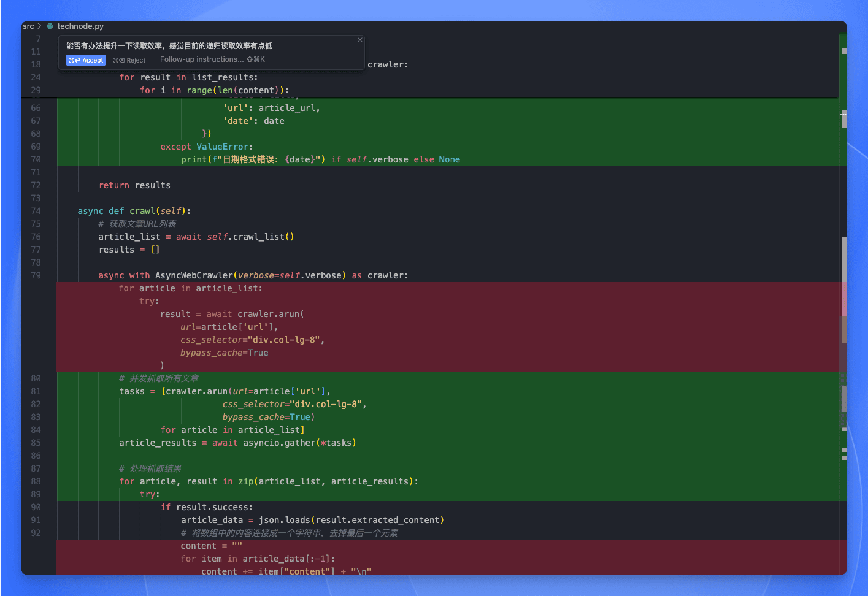The image size is (868, 596).
Task: Click 'for article, result in zip' line
Action: (x=269, y=481)
